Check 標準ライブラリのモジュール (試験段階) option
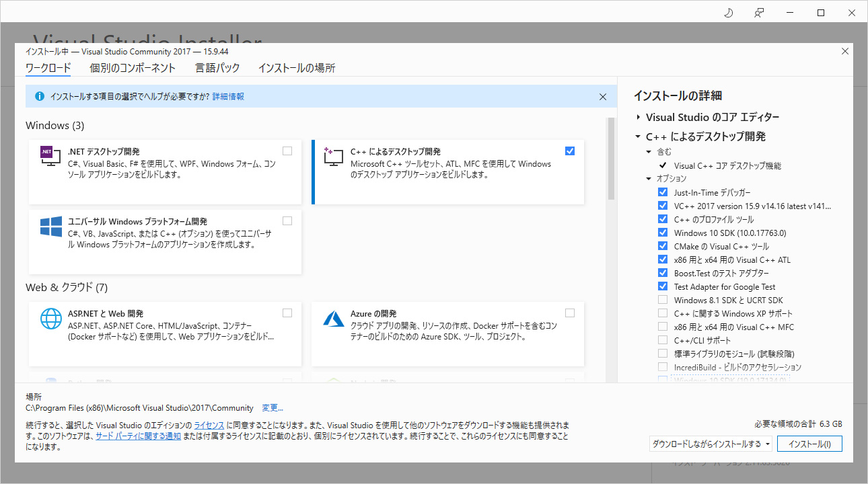The image size is (868, 484). pos(663,354)
